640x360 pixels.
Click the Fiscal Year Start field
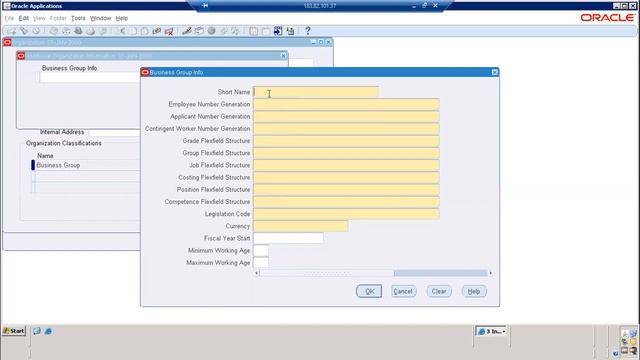pos(288,238)
